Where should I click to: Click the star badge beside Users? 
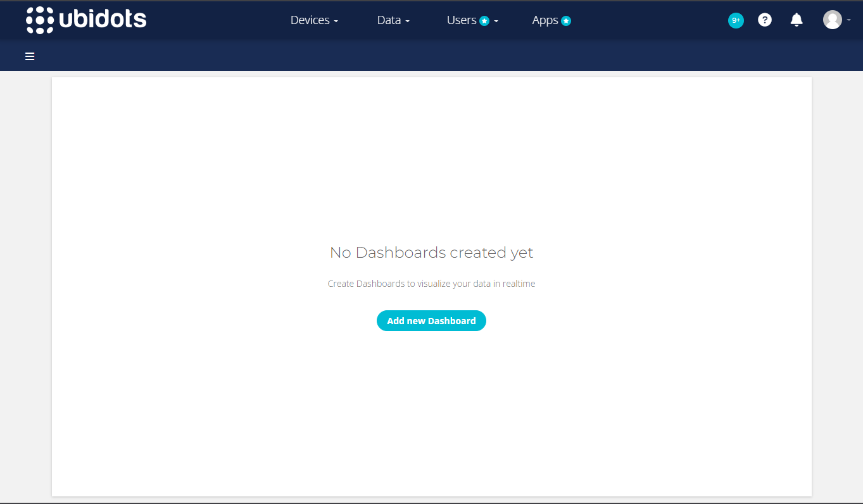483,20
